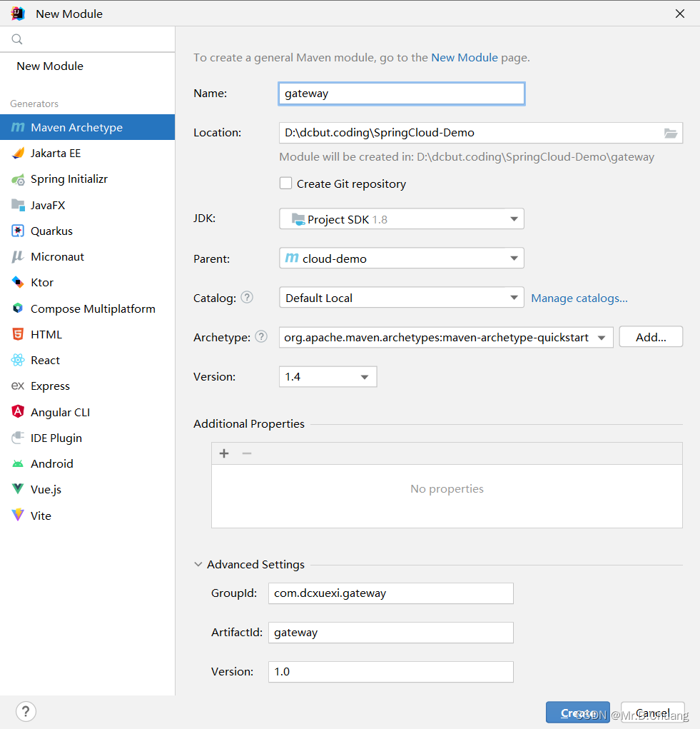Open the archetype Version 1.4 dropdown
Image resolution: width=700 pixels, height=729 pixels.
(328, 376)
